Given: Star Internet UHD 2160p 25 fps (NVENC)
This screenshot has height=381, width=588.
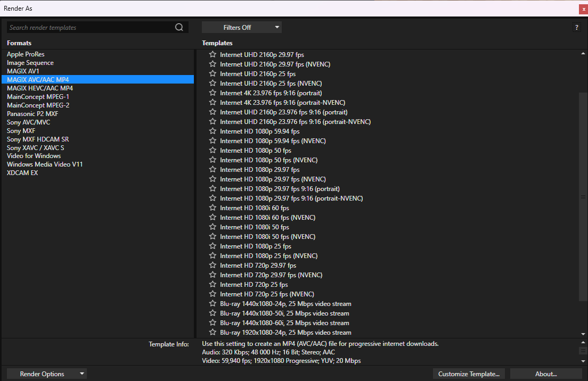Looking at the screenshot, I should pos(213,83).
